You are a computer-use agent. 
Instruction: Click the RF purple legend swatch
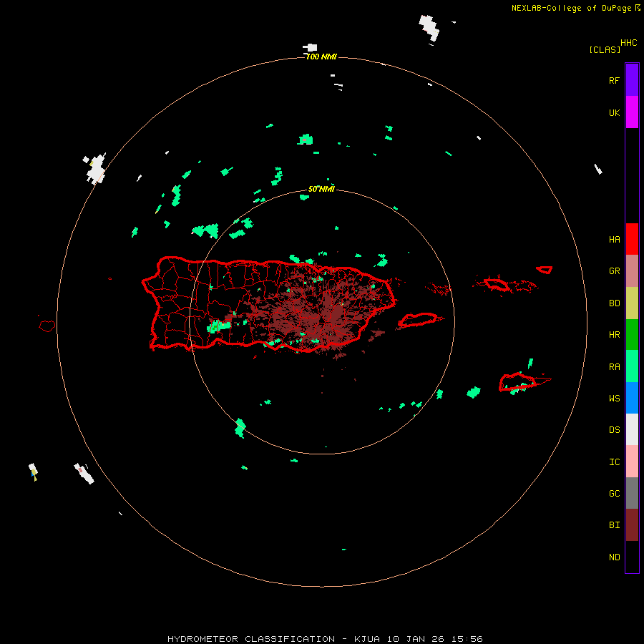(632, 79)
